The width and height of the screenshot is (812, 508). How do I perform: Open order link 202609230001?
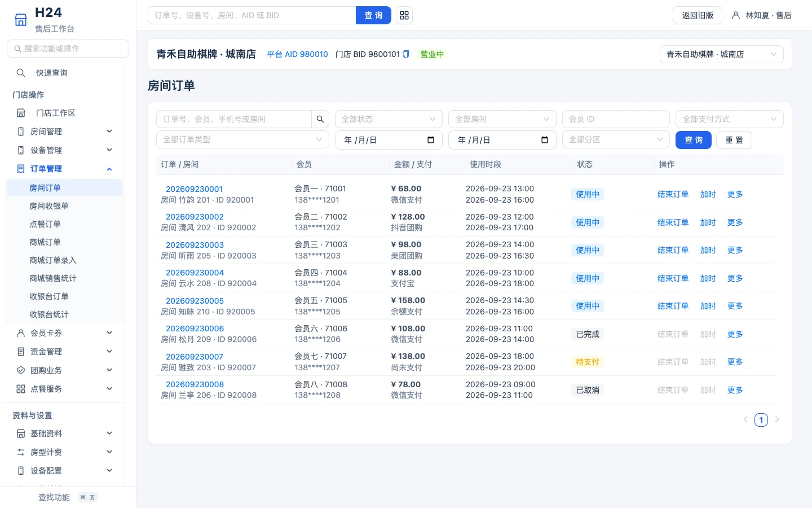(194, 189)
